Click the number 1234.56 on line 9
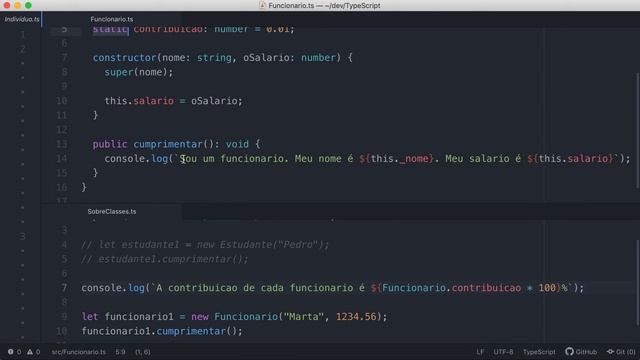Viewport: 640px width, 360px height. [x=356, y=317]
